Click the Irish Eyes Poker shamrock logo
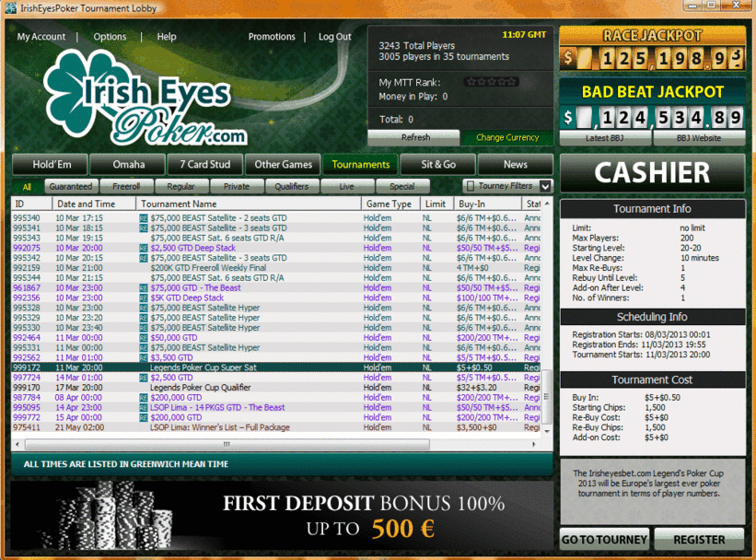This screenshot has height=560, width=756. 145,99
